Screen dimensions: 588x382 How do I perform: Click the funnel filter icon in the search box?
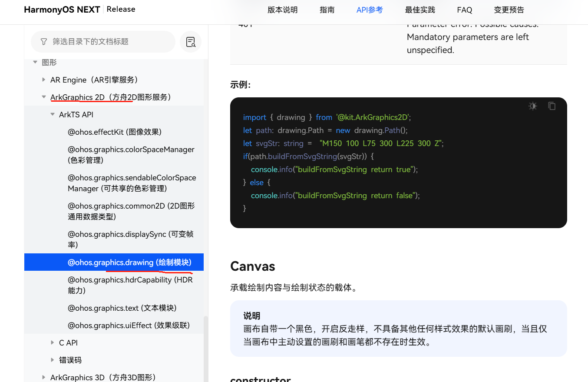[43, 42]
